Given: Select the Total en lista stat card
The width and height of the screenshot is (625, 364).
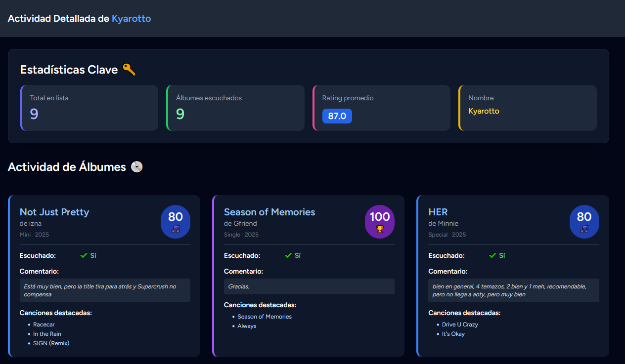Looking at the screenshot, I should pyautogui.click(x=89, y=108).
